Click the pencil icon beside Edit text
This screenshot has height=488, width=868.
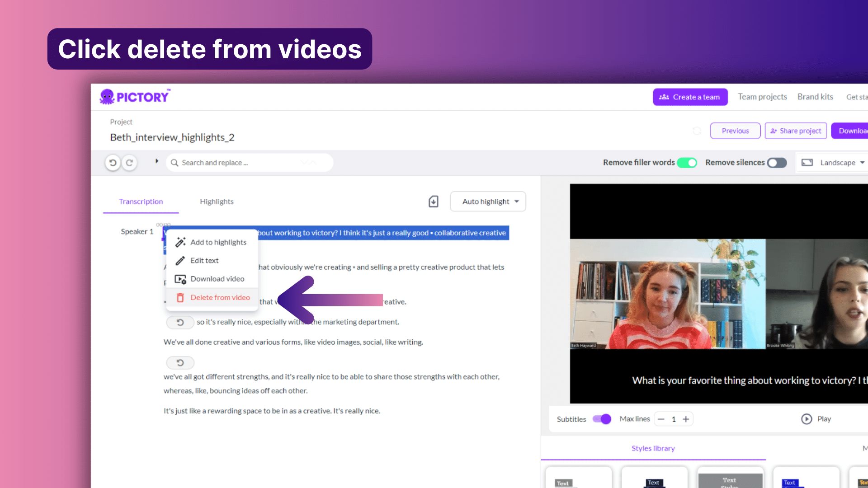(180, 260)
